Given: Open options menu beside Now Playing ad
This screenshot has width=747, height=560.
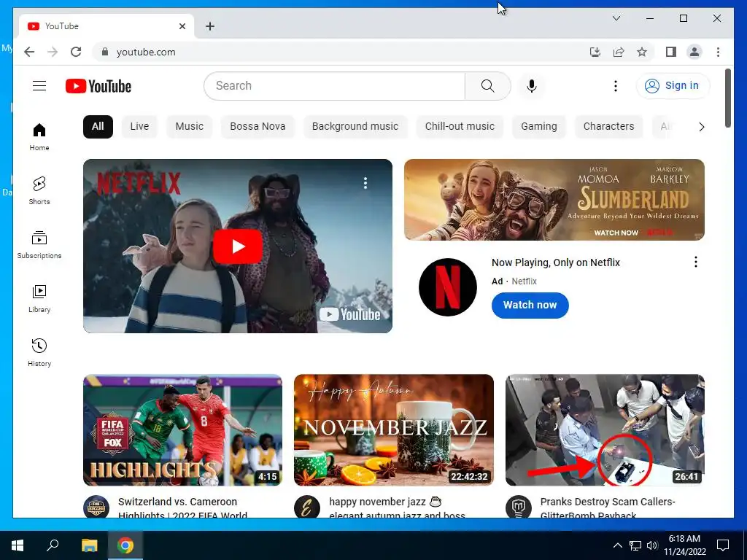Looking at the screenshot, I should (695, 262).
